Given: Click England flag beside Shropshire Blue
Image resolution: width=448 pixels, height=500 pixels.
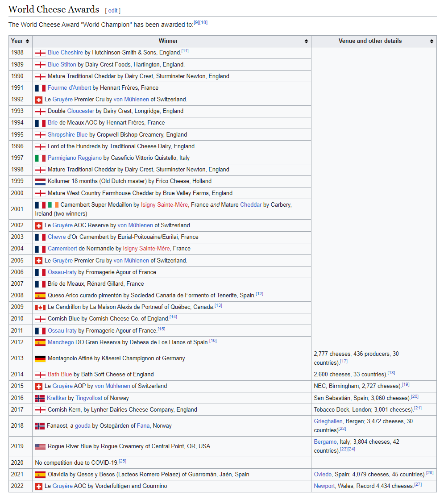Looking at the screenshot, I should [x=40, y=135].
